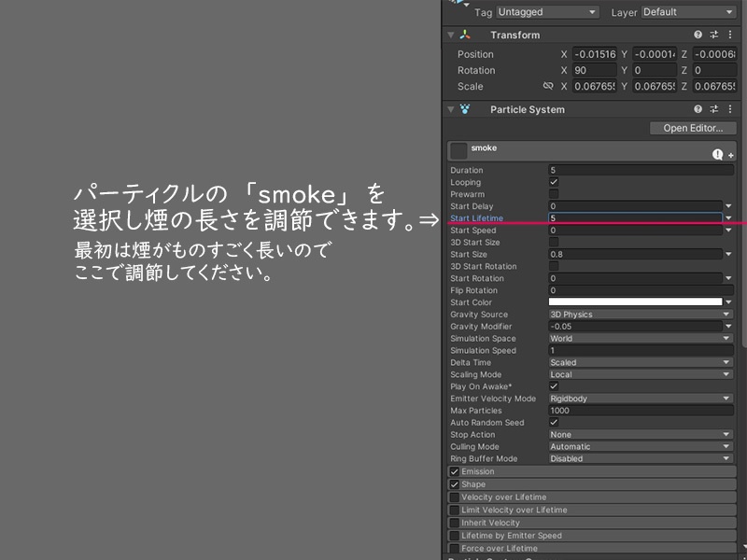
Task: Click the plus icon in smoke header
Action: (x=731, y=156)
